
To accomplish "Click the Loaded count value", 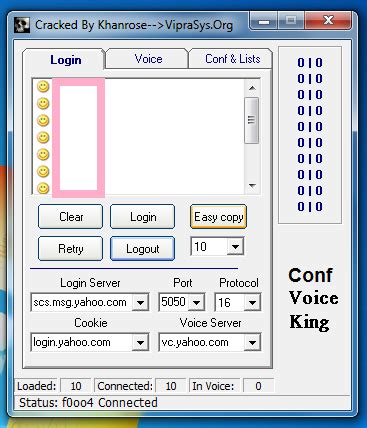I will [x=76, y=386].
